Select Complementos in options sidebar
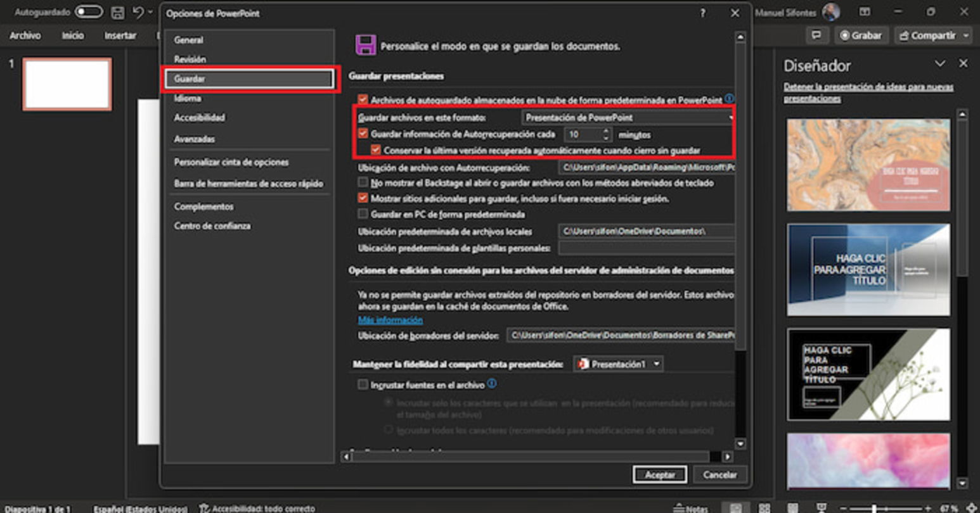Viewport: 980px width, 513px height. pos(203,206)
